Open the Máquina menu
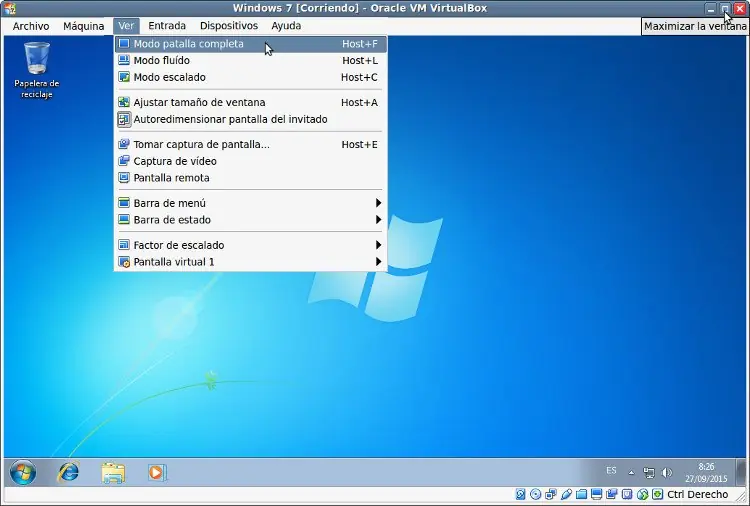 pos(84,26)
